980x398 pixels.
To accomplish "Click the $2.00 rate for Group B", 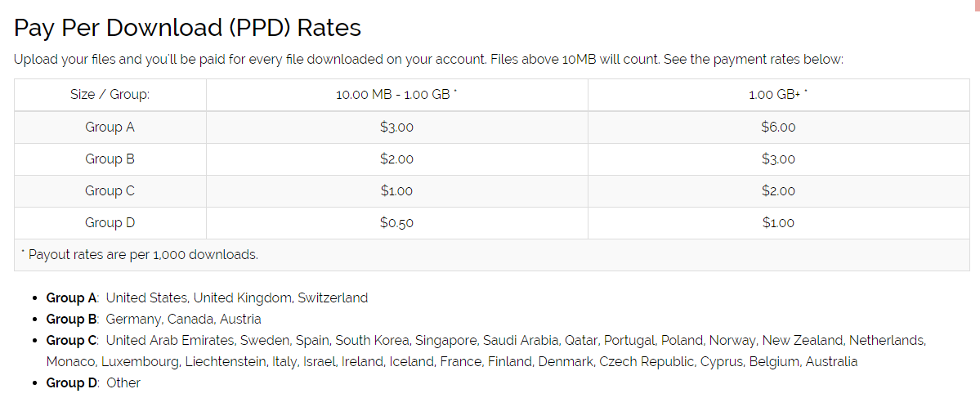I will pyautogui.click(x=396, y=159).
